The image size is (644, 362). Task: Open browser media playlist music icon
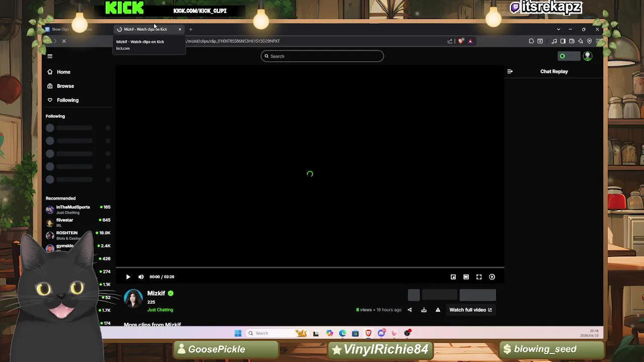(x=554, y=41)
